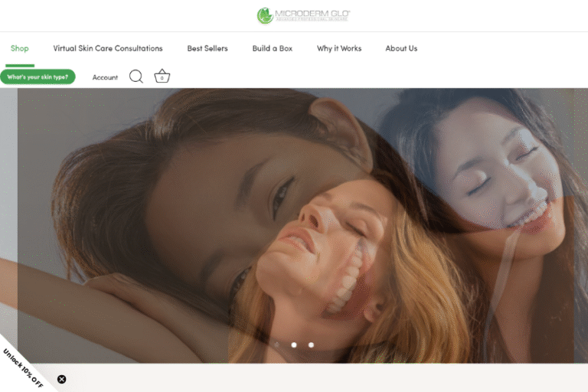588x392 pixels.
Task: Visit the Why it Works page
Action: click(x=339, y=48)
